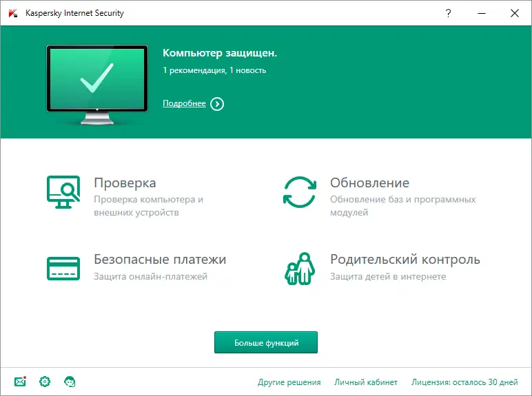Click the Защита детей в интернете description
This screenshot has height=396, width=532.
click(388, 277)
